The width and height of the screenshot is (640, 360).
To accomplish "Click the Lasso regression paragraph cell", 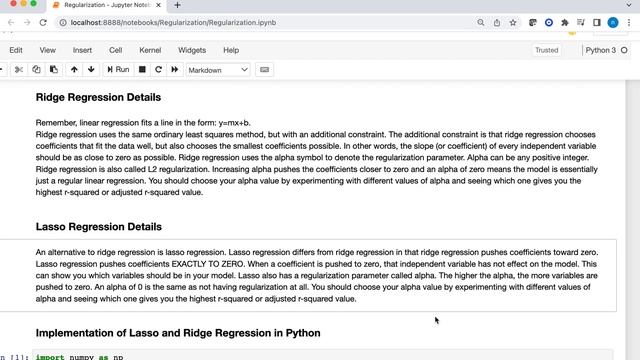I will [x=317, y=276].
